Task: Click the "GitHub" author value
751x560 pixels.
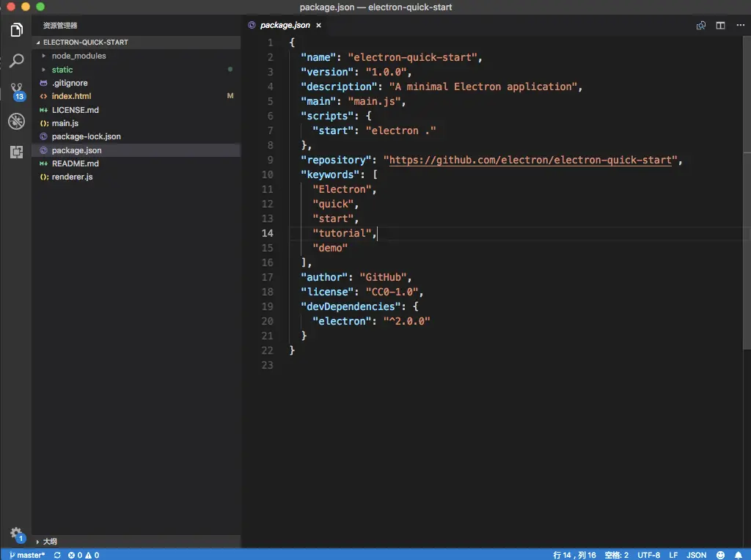Action: pos(383,278)
